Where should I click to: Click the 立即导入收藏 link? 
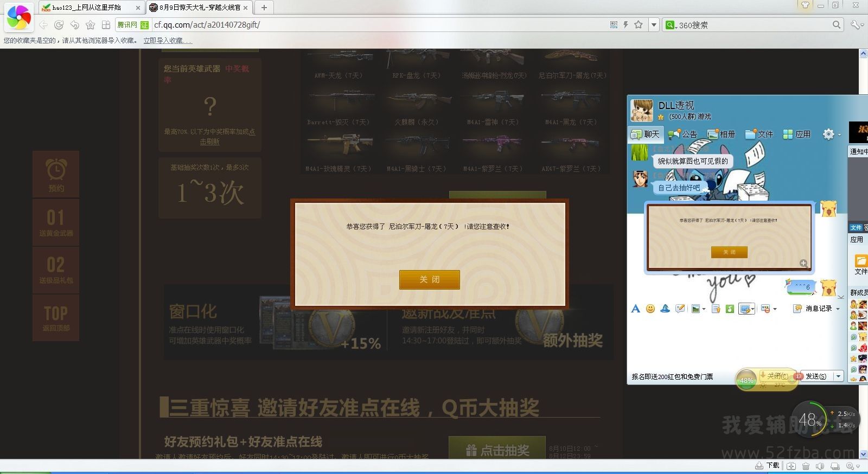pyautogui.click(x=167, y=41)
